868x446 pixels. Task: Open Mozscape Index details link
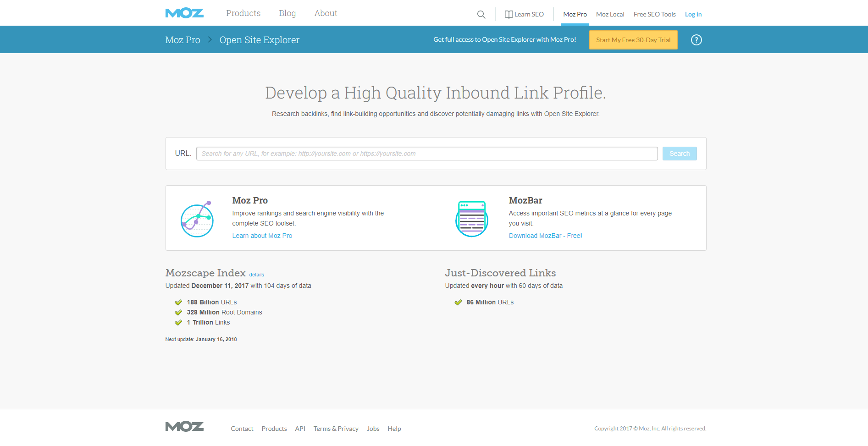pyautogui.click(x=256, y=275)
